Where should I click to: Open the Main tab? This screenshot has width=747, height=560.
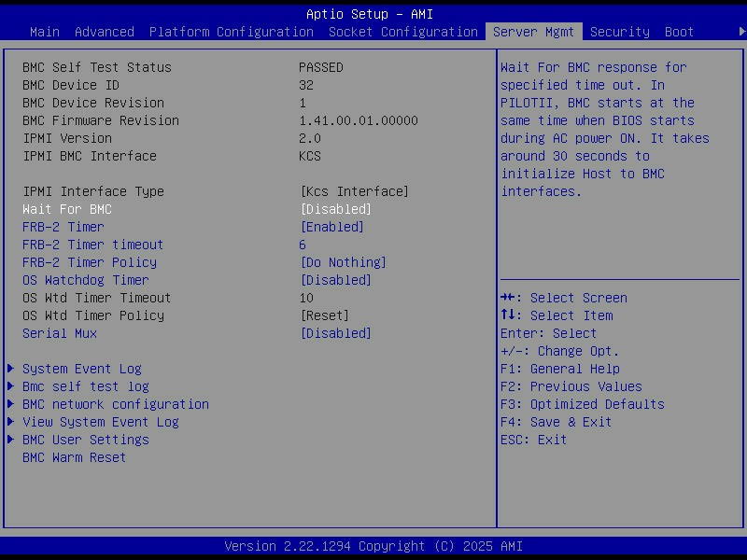pyautogui.click(x=45, y=32)
